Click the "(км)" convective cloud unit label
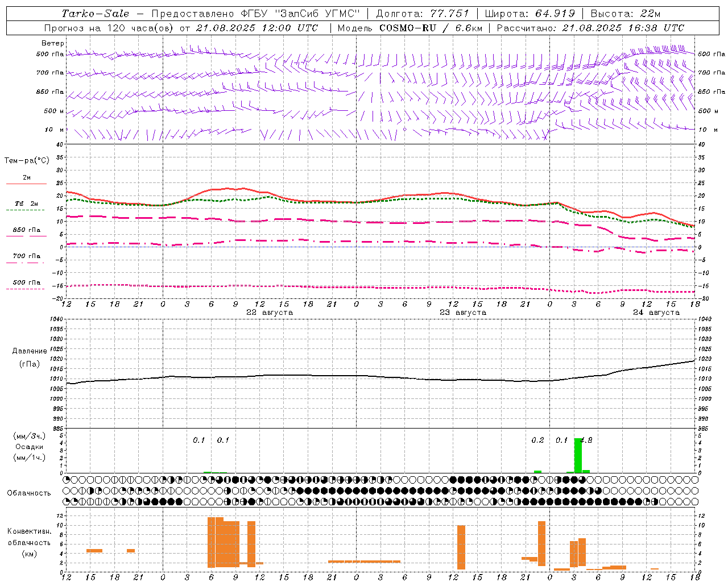Image resolution: width=728 pixels, height=582 pixels. pyautogui.click(x=29, y=554)
